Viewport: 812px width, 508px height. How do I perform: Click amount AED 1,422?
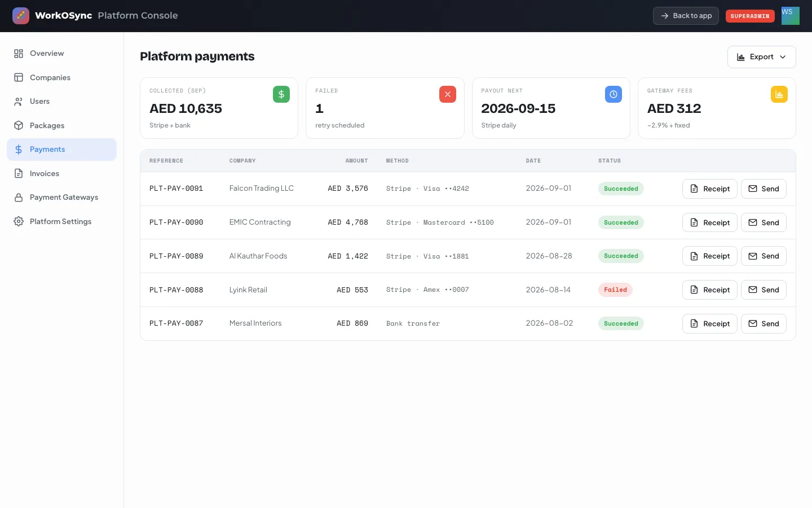[348, 256]
